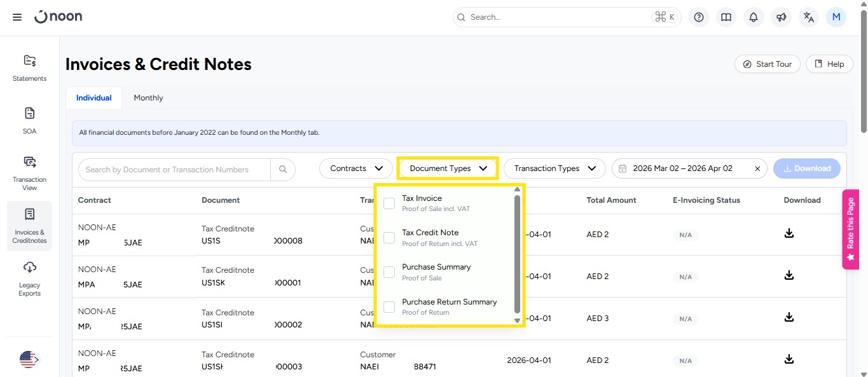
Task: Check the Tax Invoice checkbox
Action: tap(389, 203)
